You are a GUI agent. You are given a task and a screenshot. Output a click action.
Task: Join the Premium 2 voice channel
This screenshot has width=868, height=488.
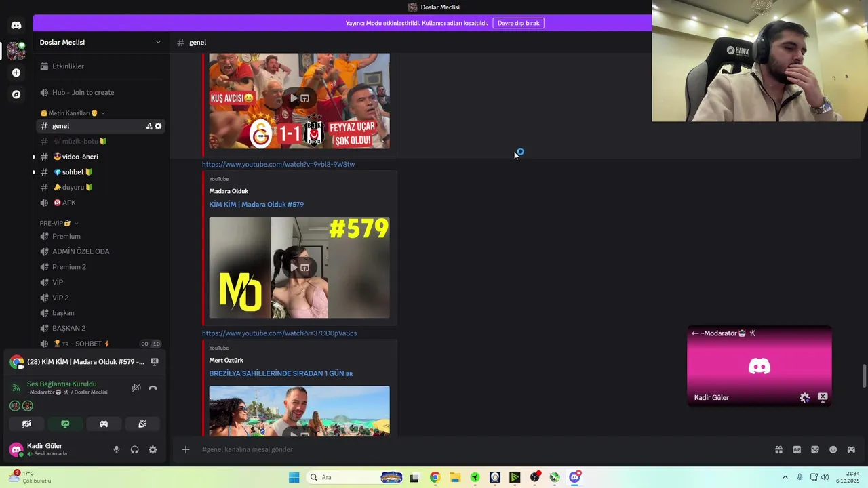tap(100, 267)
